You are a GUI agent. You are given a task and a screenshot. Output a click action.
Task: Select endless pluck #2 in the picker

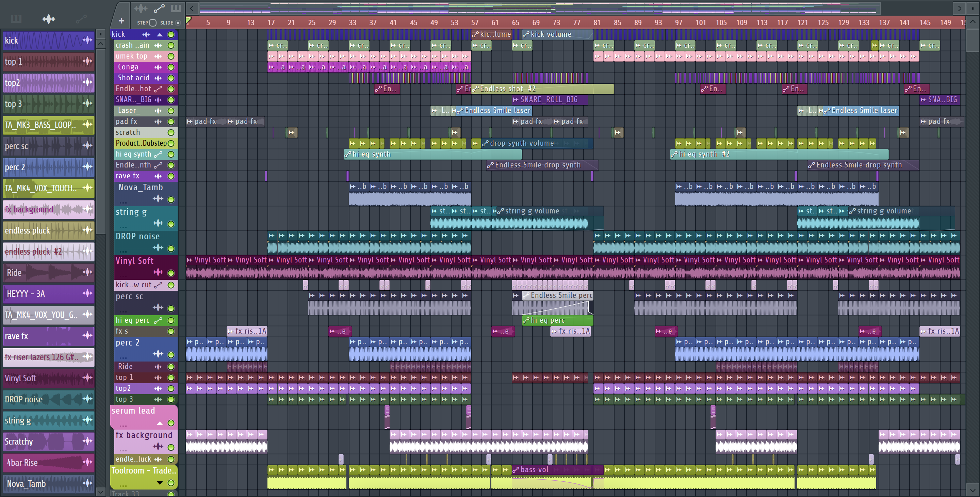pyautogui.click(x=48, y=252)
